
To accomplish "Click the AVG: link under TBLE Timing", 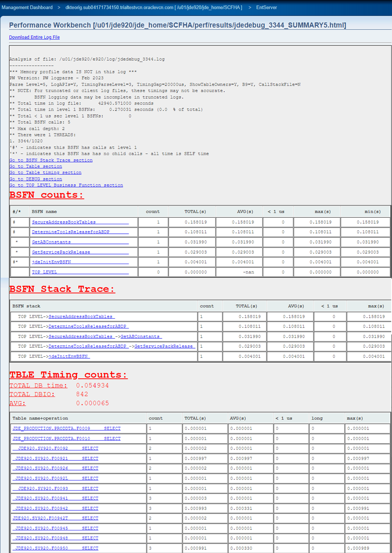I will pyautogui.click(x=18, y=403).
